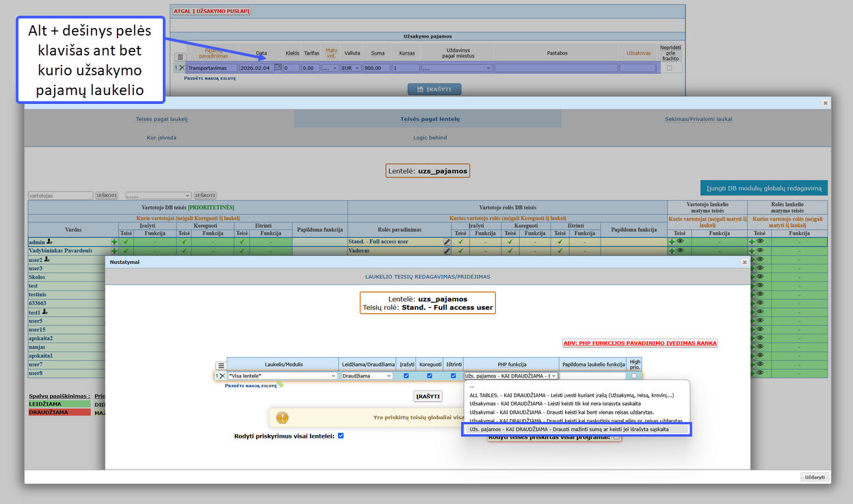
Task: Click the orange warning icon in the notice box
Action: point(282,416)
